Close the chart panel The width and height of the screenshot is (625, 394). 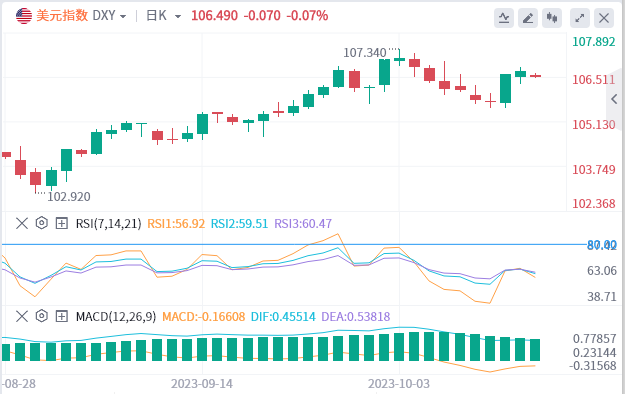[604, 18]
